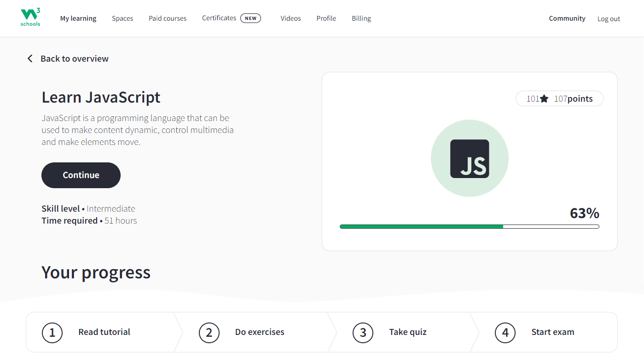Open the Certificates nav link

(x=219, y=18)
